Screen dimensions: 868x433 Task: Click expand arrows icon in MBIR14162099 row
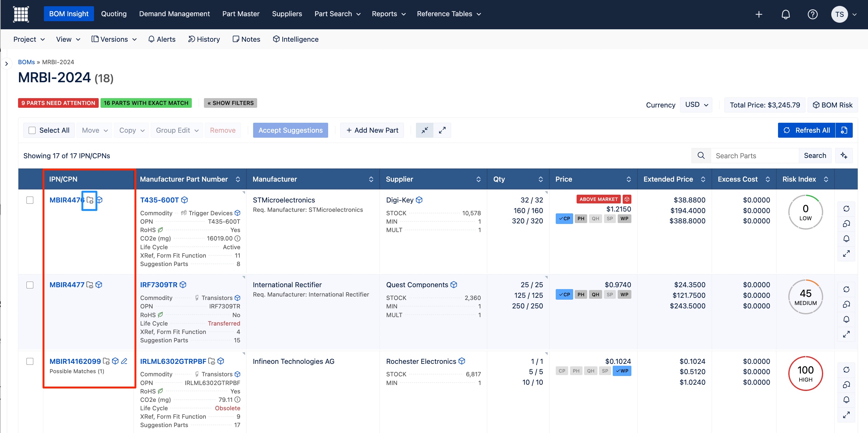(846, 415)
